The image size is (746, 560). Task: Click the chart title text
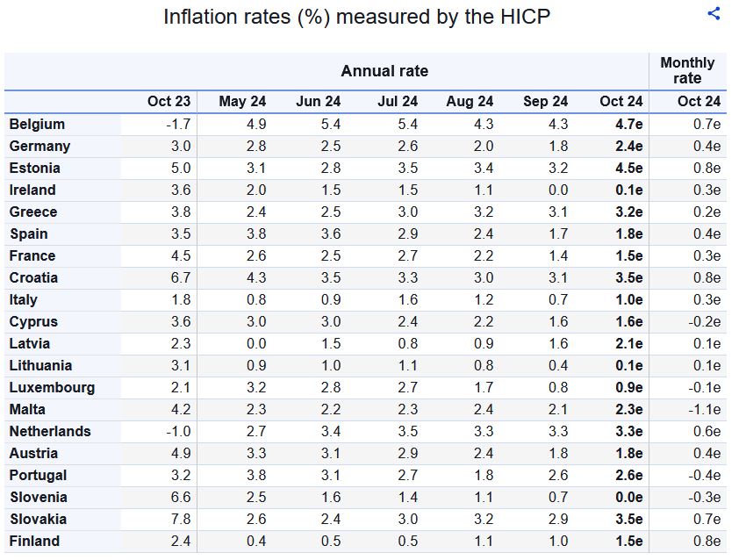point(356,17)
